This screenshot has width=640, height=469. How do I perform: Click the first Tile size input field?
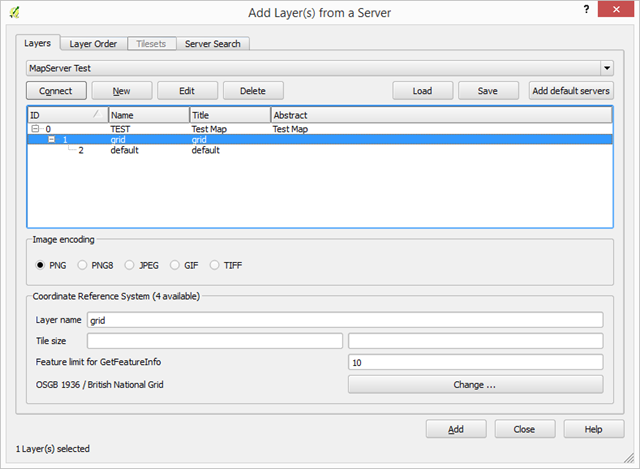click(x=215, y=341)
